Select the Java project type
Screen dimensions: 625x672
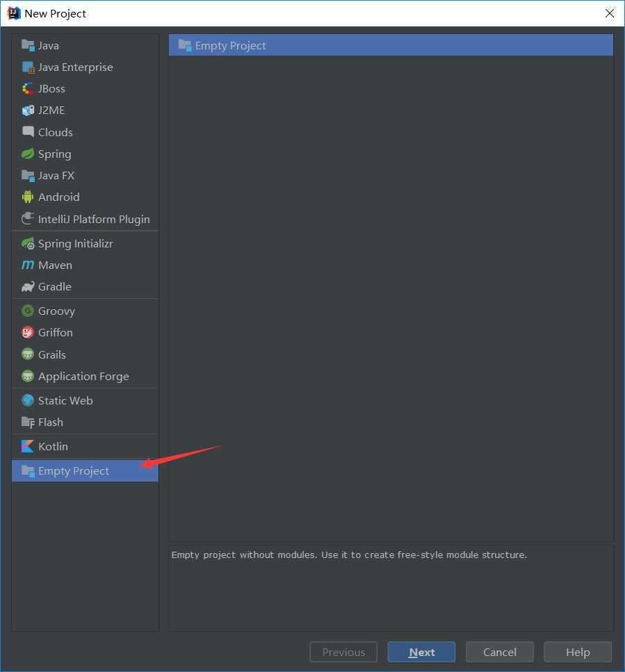tap(85, 45)
